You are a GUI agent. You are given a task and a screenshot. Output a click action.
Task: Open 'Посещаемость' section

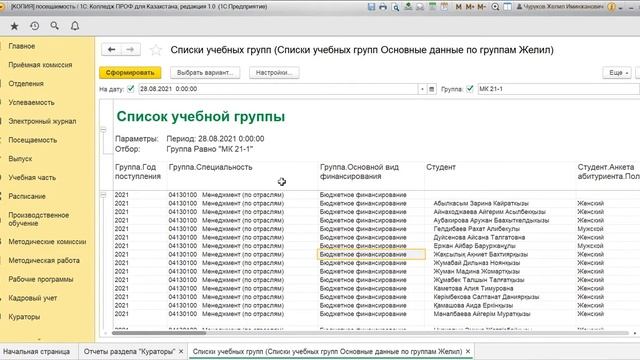click(33, 140)
